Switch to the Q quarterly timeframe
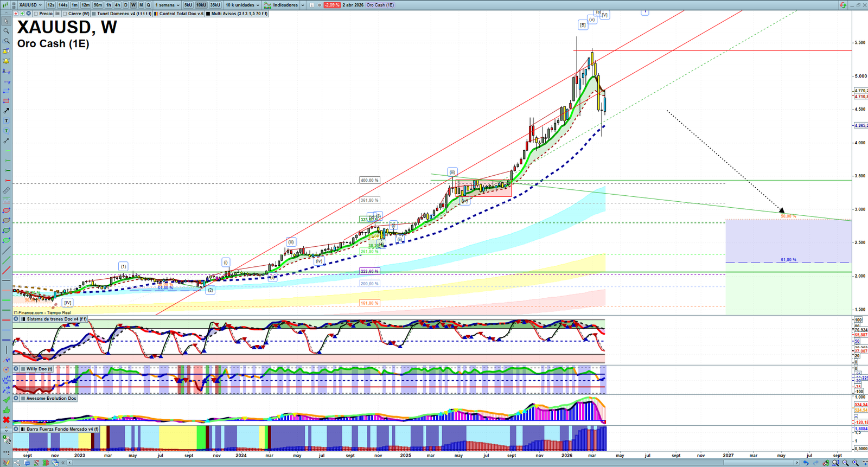The height and width of the screenshot is (467, 868). click(x=148, y=5)
